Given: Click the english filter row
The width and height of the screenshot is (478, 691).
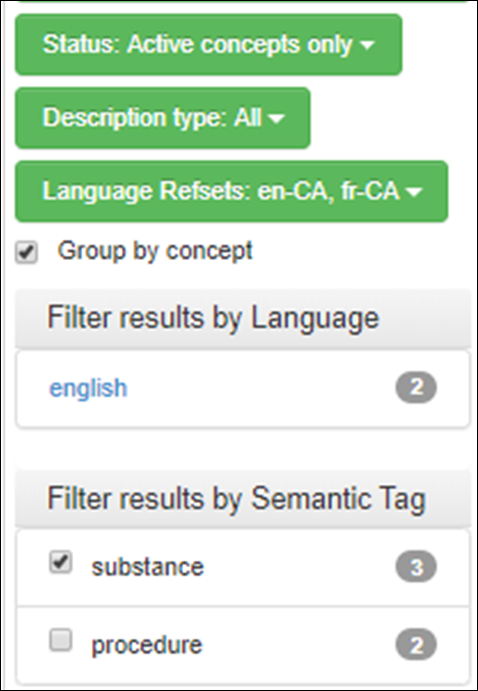Looking at the screenshot, I should (243, 389).
